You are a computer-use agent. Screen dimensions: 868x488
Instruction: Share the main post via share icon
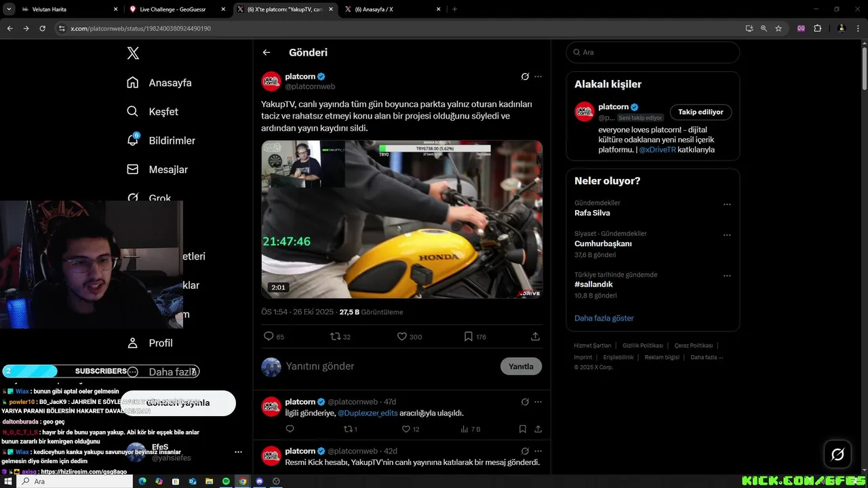(x=535, y=336)
